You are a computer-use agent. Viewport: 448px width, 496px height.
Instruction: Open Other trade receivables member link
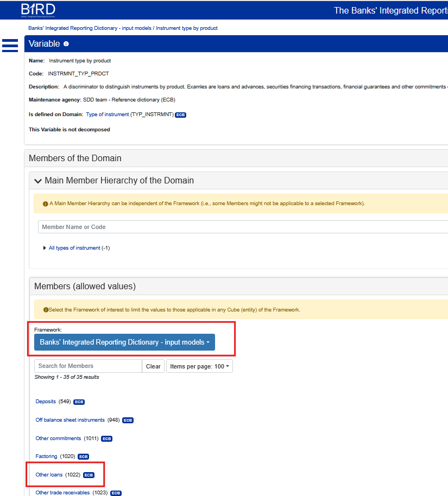pyautogui.click(x=62, y=493)
